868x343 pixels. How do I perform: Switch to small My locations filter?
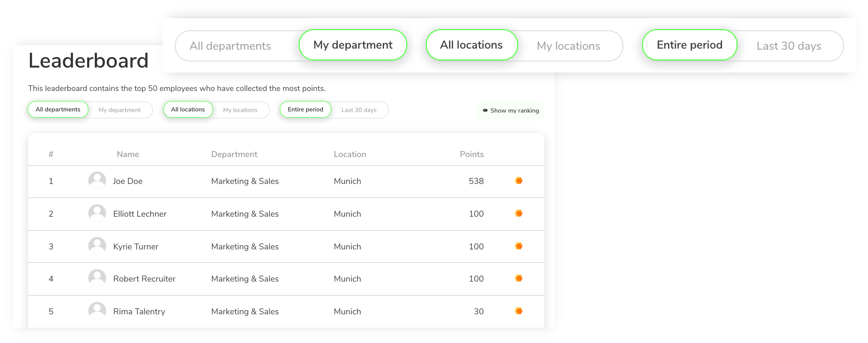(x=240, y=110)
